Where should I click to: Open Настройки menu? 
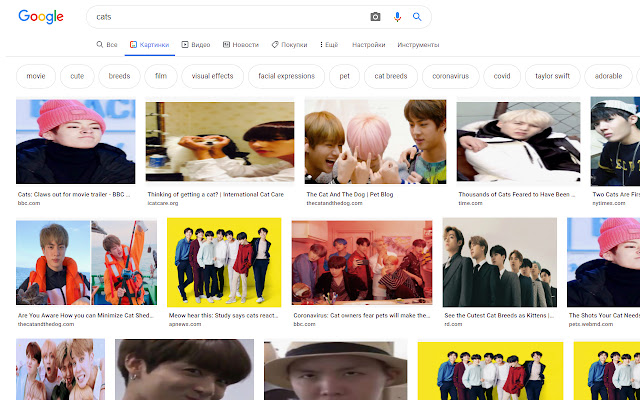click(369, 45)
